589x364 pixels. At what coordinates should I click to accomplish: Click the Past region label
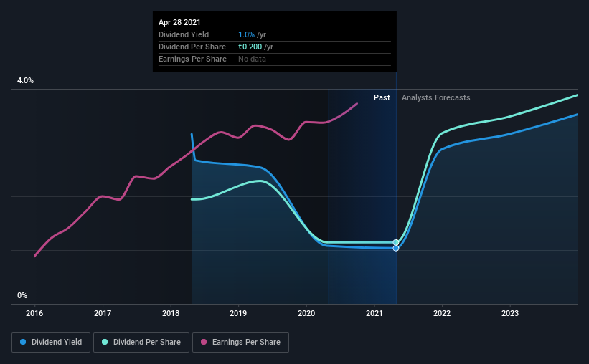[382, 97]
